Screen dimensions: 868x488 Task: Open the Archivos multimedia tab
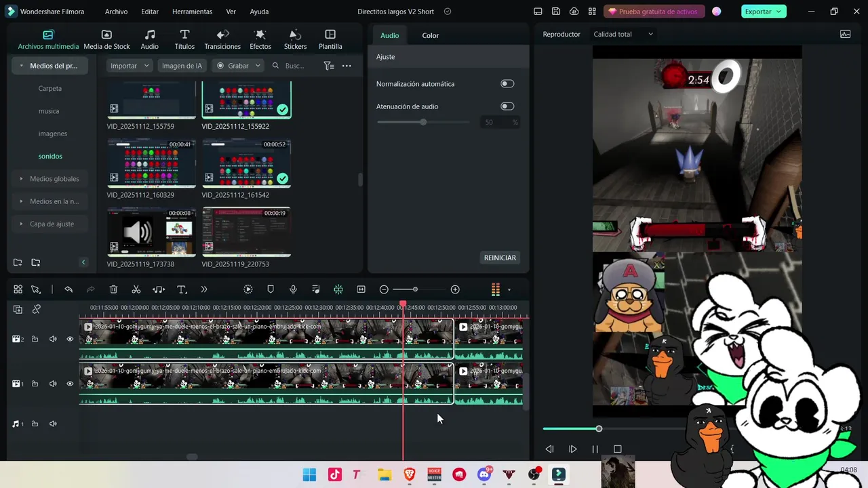[x=48, y=40]
